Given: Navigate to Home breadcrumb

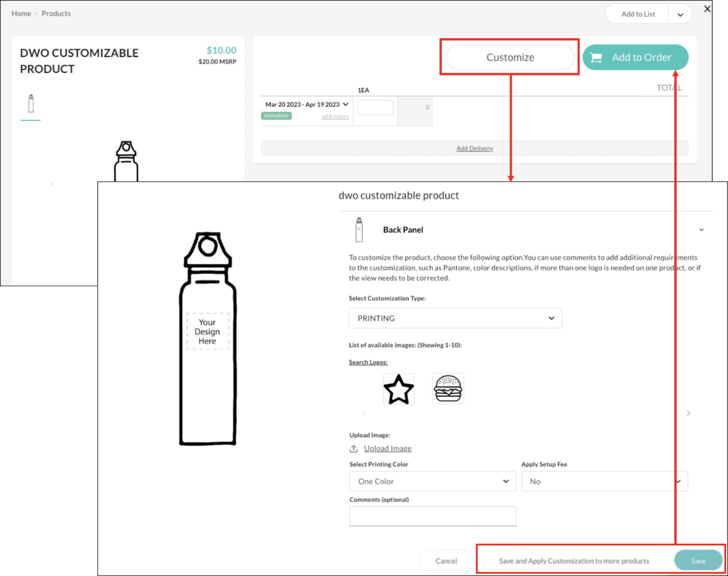Looking at the screenshot, I should pyautogui.click(x=21, y=13).
